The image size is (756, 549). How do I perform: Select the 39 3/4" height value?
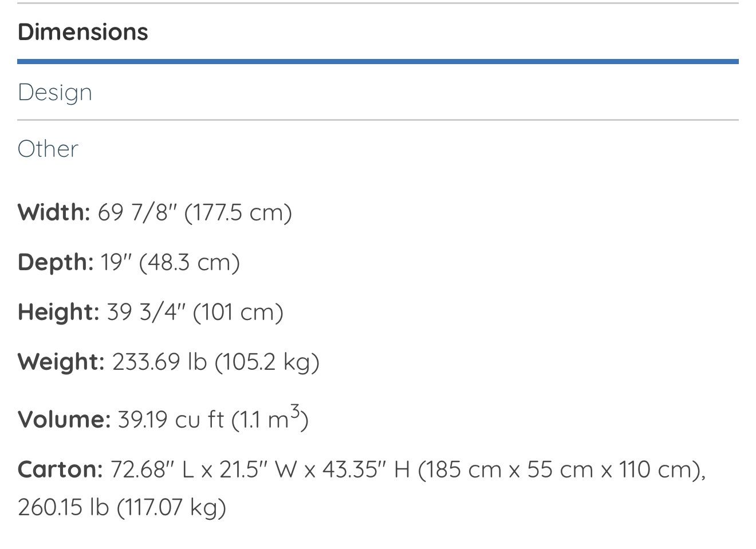(x=147, y=313)
